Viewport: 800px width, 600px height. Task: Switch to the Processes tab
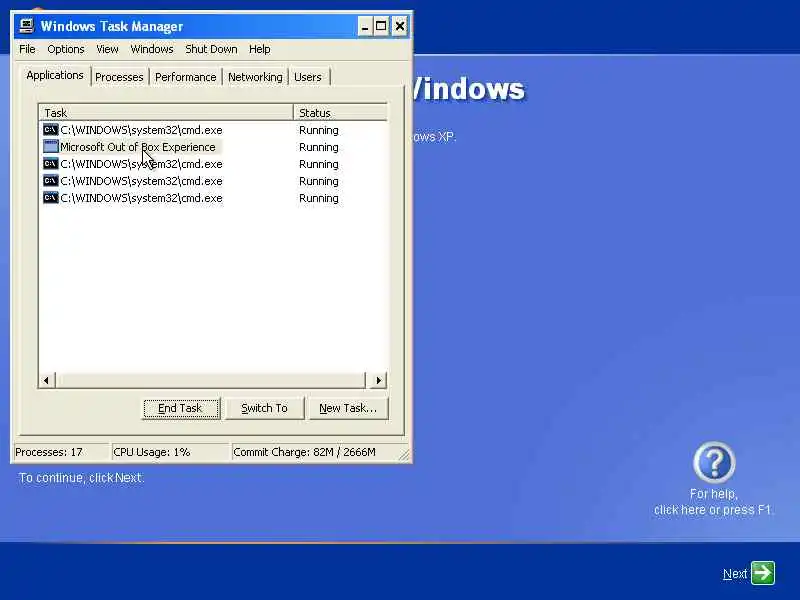pyautogui.click(x=119, y=77)
